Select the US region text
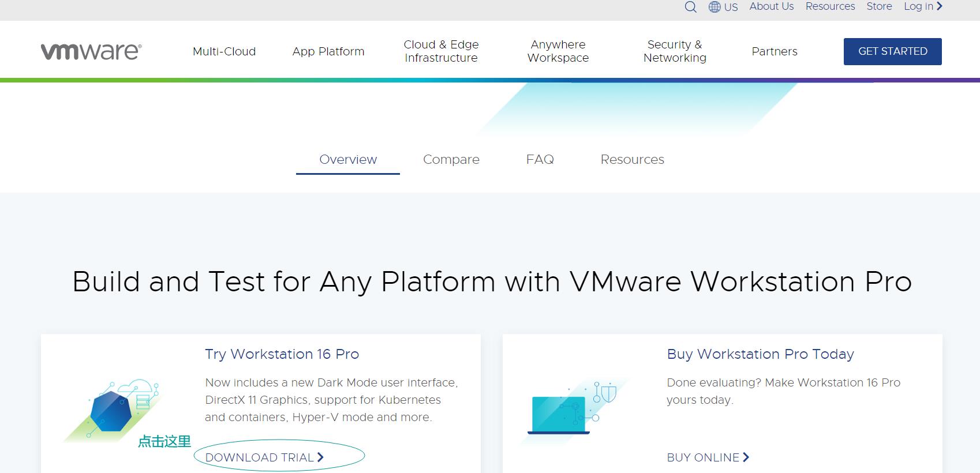Image resolution: width=980 pixels, height=473 pixels. click(x=731, y=7)
